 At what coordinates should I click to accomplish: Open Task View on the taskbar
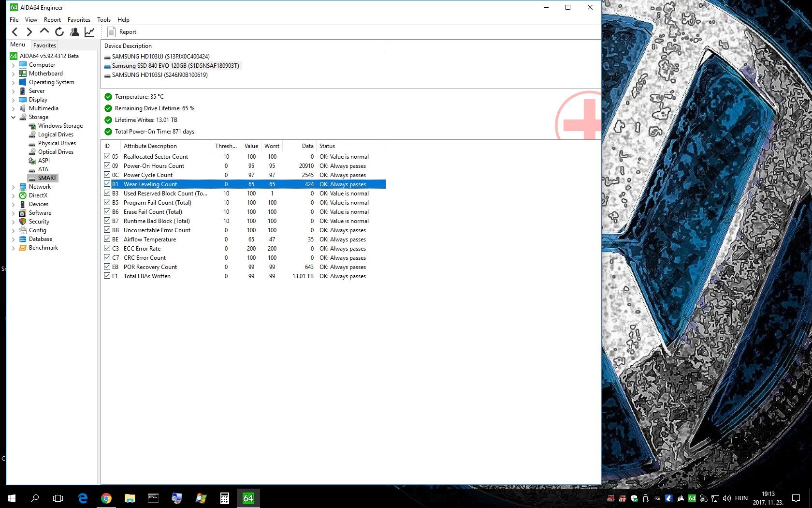[x=58, y=498]
